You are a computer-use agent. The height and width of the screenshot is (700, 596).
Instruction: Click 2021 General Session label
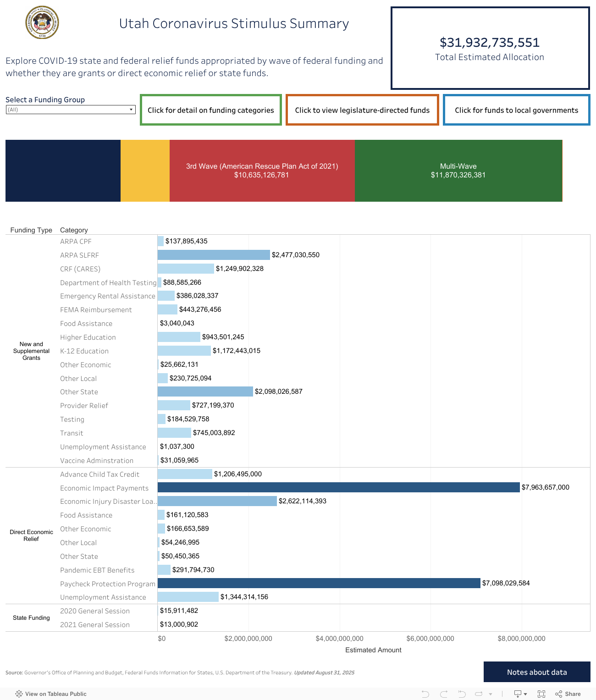click(x=95, y=625)
